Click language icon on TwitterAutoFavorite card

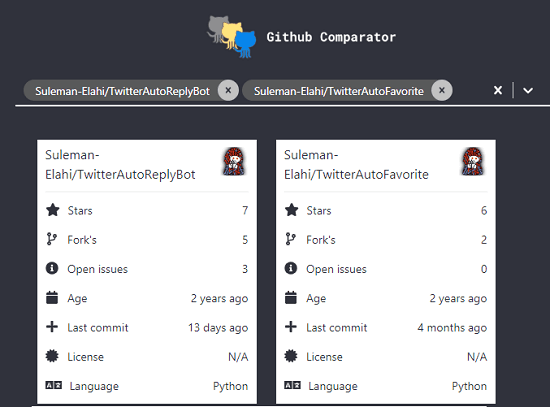(x=293, y=385)
